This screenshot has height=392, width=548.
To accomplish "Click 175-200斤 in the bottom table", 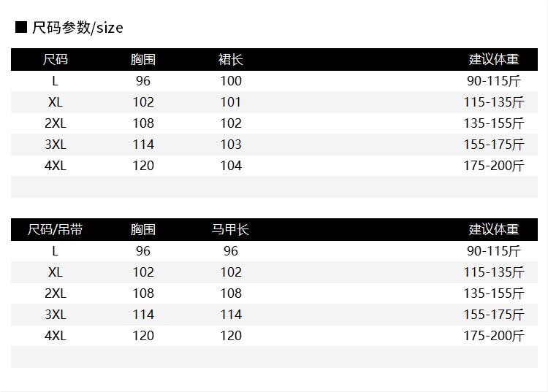I will pyautogui.click(x=494, y=336).
